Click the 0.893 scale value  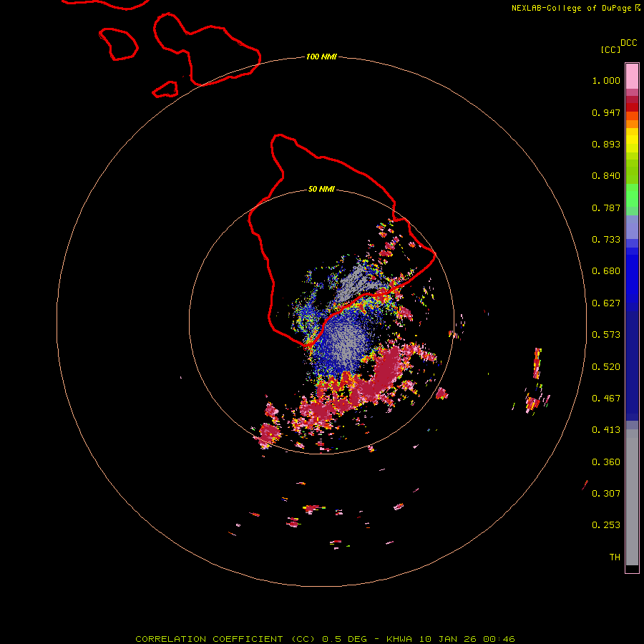click(606, 144)
